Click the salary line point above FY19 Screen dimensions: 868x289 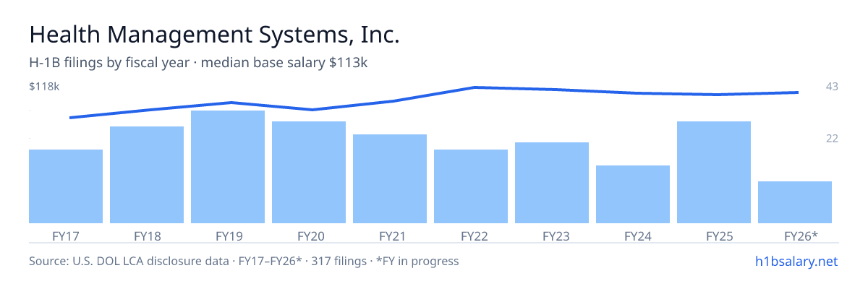[231, 103]
